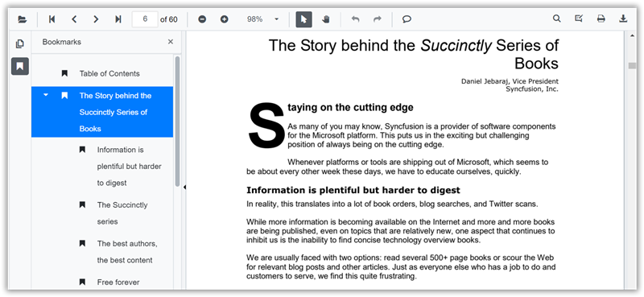Click the heading Staying on the cutting edge
Screen dimensions: 644x297
[x=350, y=108]
